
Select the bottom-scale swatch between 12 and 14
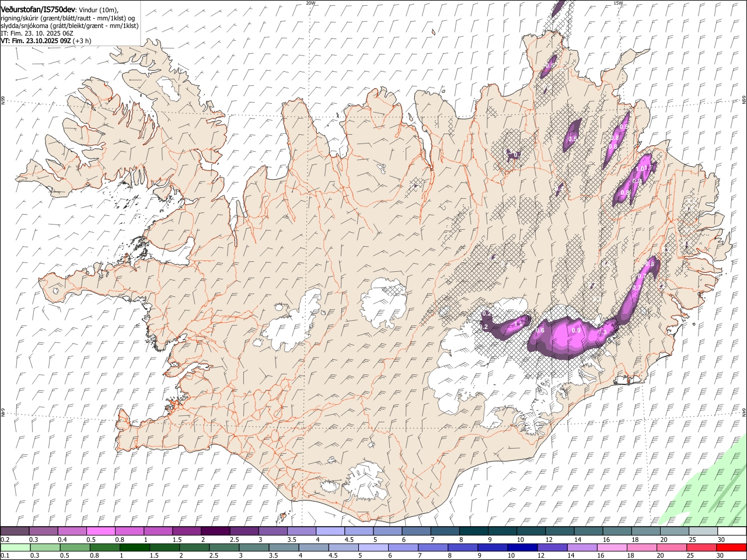tap(551, 547)
